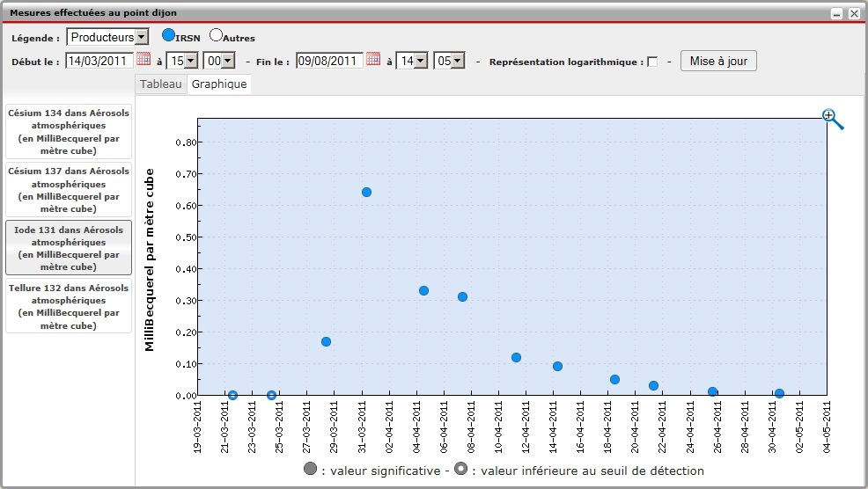Screen dimensions: 868x489
Task: Click the 31-03-2011 x-axis date label
Action: [x=362, y=427]
